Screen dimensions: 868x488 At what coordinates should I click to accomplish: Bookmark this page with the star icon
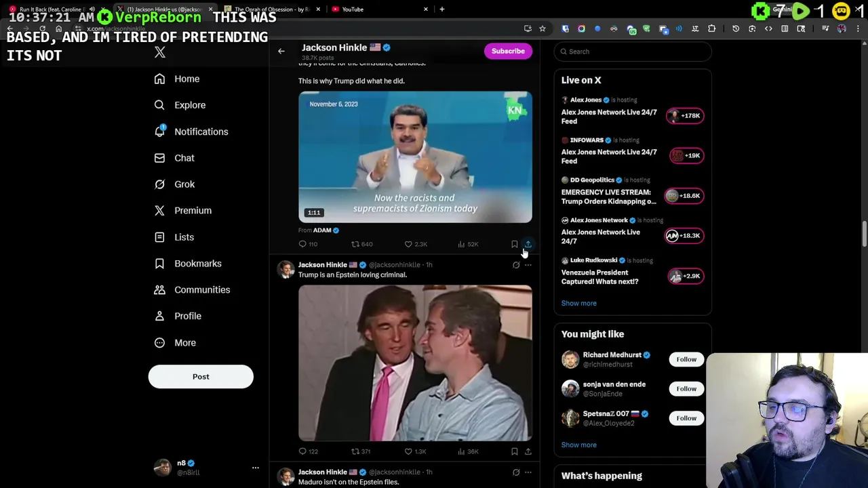(x=542, y=28)
